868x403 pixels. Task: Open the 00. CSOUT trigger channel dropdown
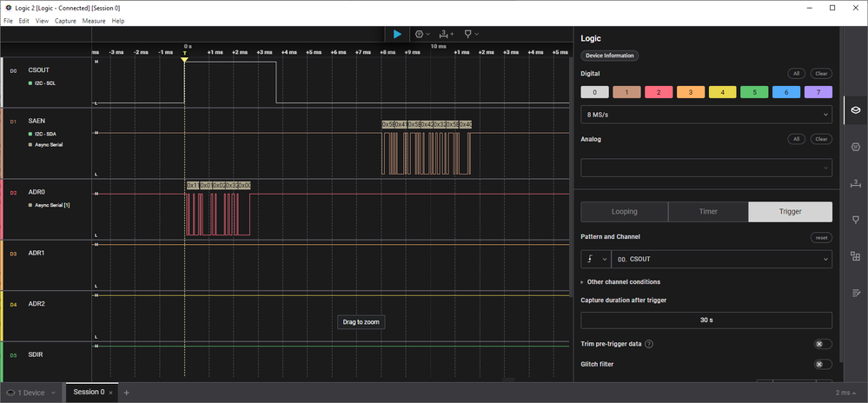722,259
